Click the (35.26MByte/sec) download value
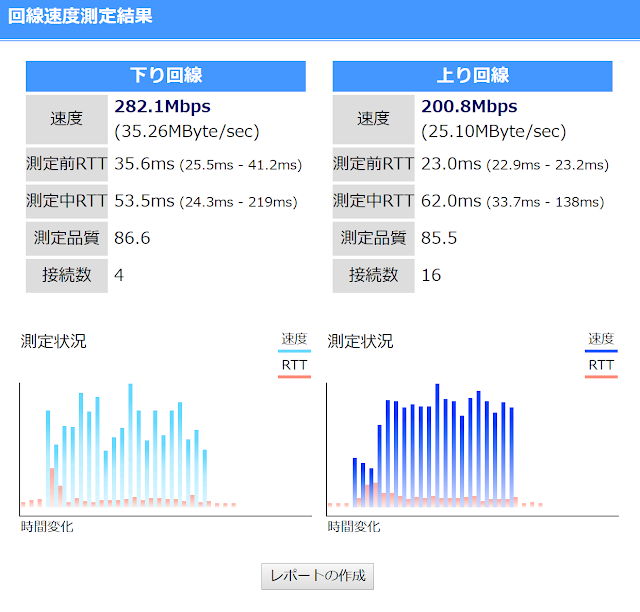The image size is (640, 612). (187, 131)
